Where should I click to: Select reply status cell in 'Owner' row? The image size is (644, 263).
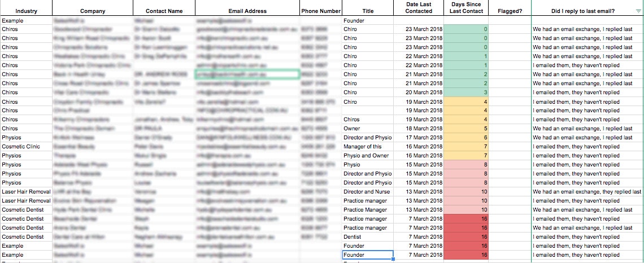(x=588, y=129)
